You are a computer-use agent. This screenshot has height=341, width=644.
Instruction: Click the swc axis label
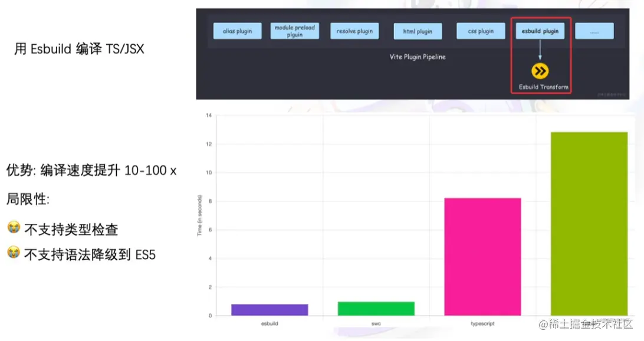[376, 324]
